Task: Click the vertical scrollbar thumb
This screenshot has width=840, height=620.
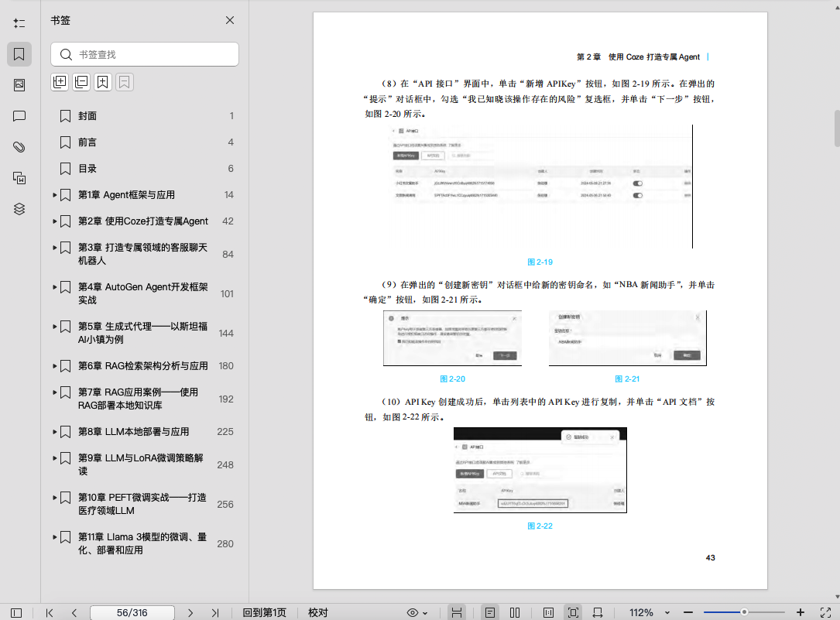Action: tap(837, 128)
